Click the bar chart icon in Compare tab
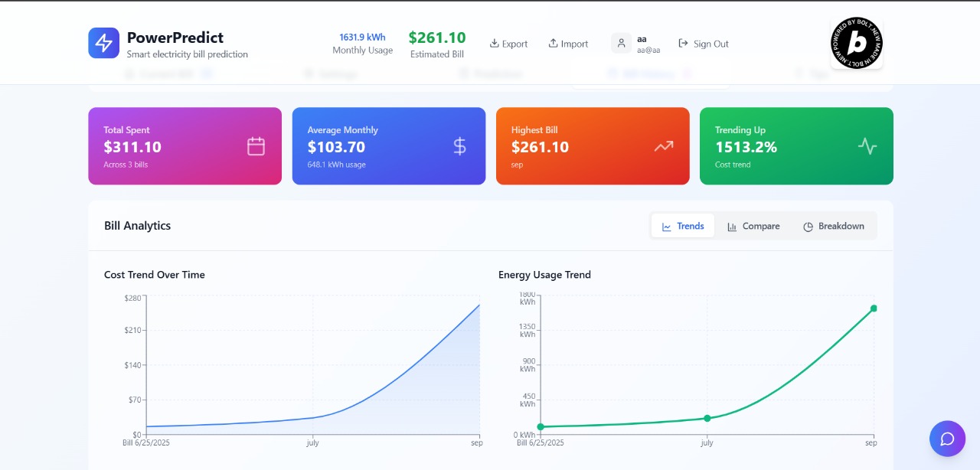980x470 pixels. pyautogui.click(x=732, y=227)
